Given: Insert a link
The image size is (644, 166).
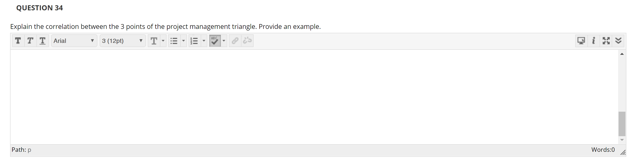Looking at the screenshot, I should [235, 40].
